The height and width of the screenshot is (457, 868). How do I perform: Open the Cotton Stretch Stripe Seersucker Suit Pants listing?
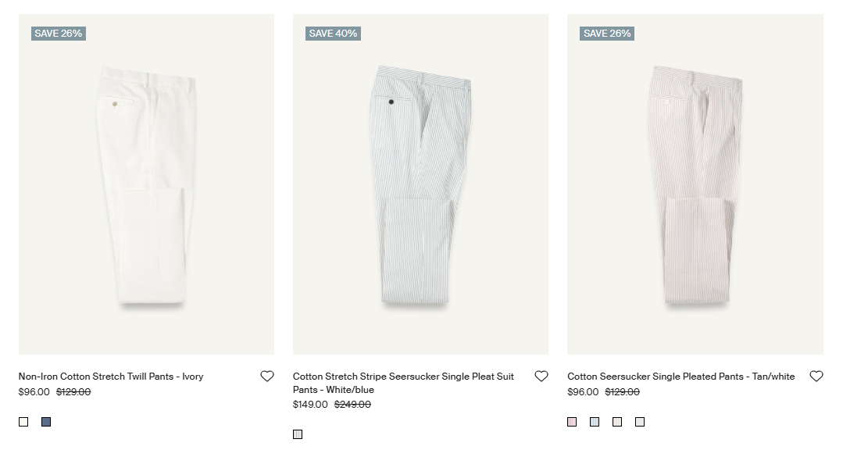coord(403,382)
